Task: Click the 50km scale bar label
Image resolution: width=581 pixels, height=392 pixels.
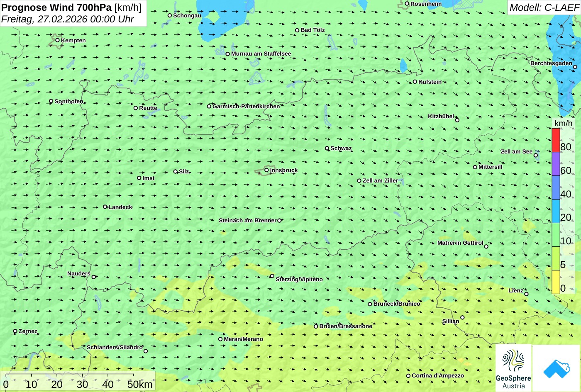Action: point(140,384)
